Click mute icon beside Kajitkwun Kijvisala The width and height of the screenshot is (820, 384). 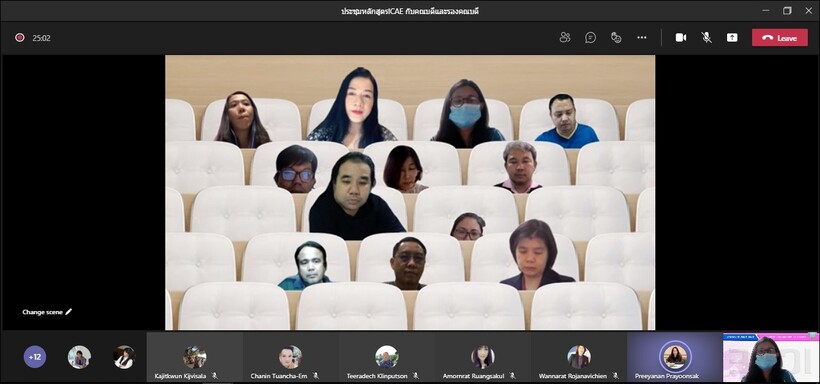(x=214, y=376)
